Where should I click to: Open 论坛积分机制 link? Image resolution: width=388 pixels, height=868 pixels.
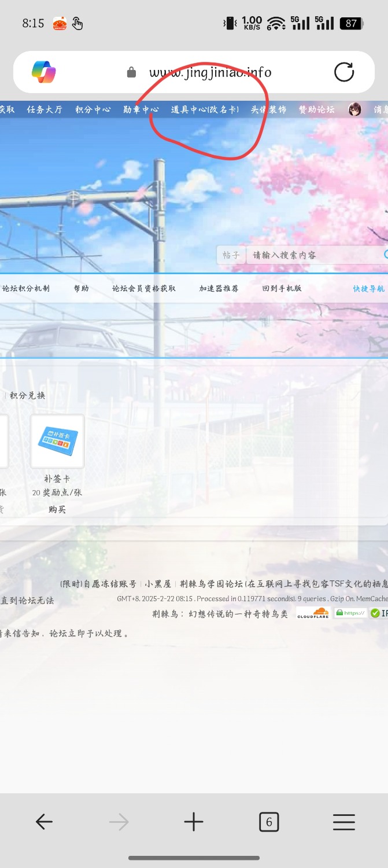tap(25, 288)
